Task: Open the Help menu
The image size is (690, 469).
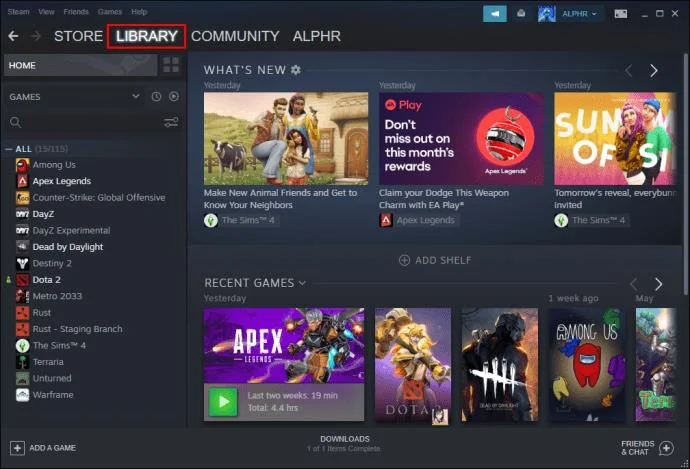Action: click(139, 11)
